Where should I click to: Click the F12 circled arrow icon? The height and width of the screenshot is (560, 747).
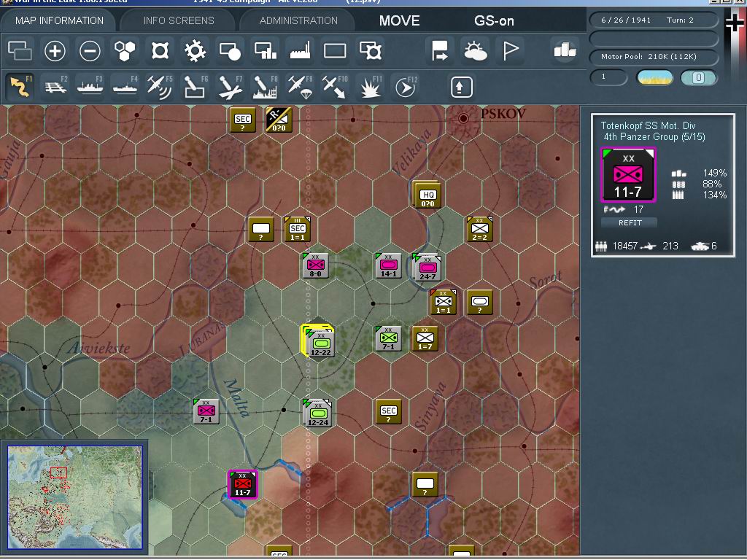[406, 87]
